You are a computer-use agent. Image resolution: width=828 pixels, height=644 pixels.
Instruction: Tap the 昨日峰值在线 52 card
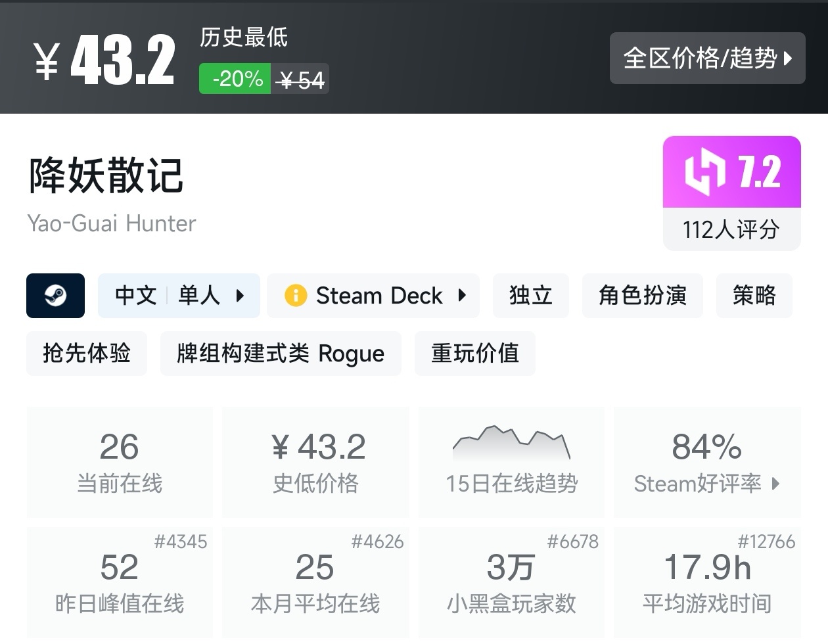tap(120, 582)
